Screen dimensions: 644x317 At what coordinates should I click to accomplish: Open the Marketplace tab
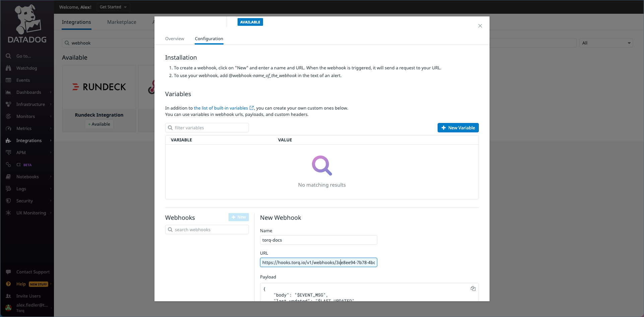[122, 22]
